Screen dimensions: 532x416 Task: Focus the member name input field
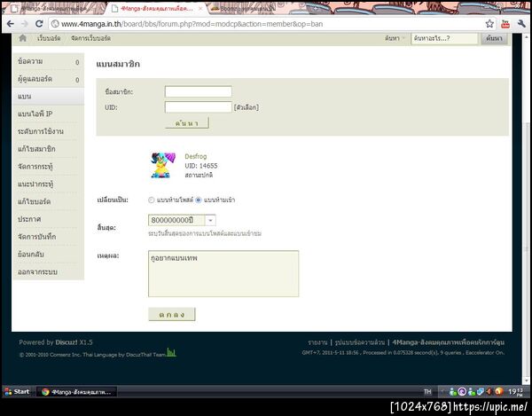(x=198, y=91)
